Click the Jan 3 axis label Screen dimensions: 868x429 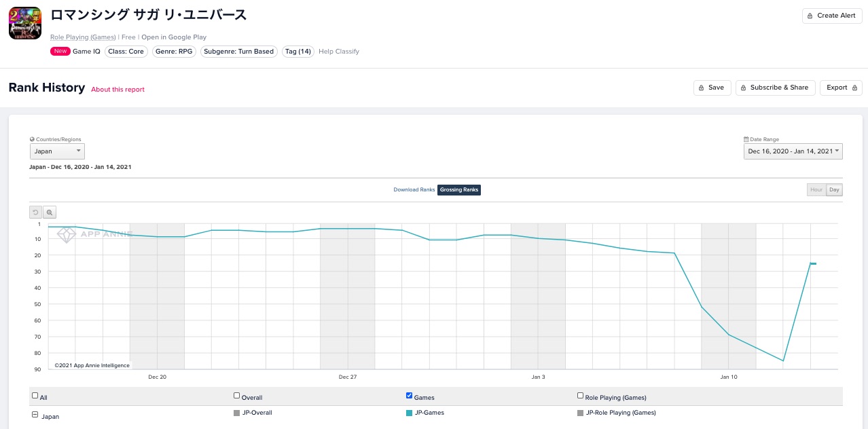click(x=538, y=377)
